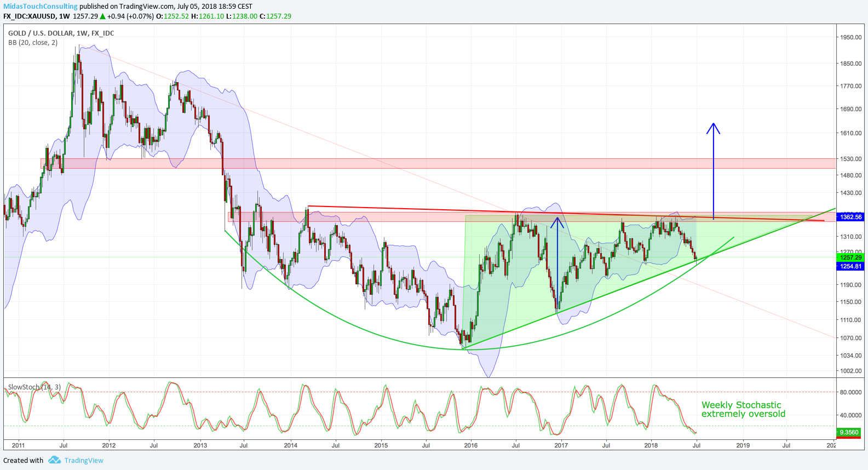Click the FX_IDC:XAUUSD symbol label
This screenshot has height=470, width=868.
pos(30,16)
